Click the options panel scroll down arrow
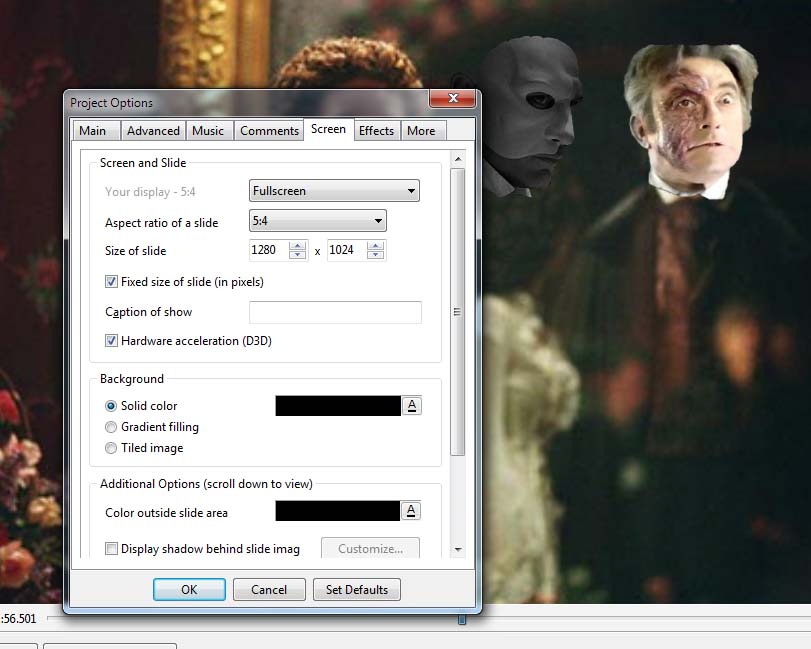 [x=458, y=550]
